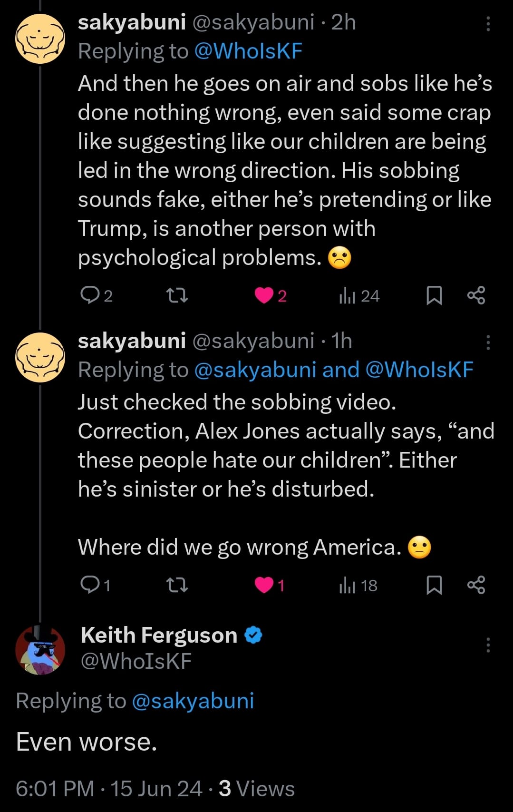This screenshot has width=513, height=812.
Task: Tap sakyabuni's avatar on top tweet
Action: (40, 39)
